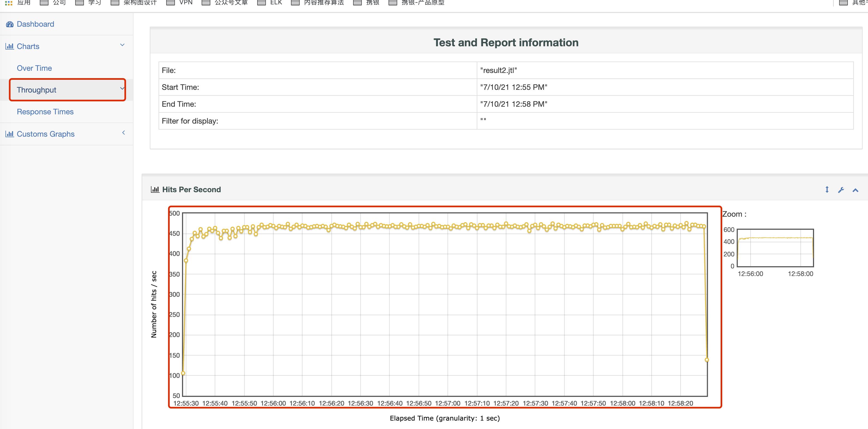Open the 公众号文章 bookmark folder

(225, 3)
